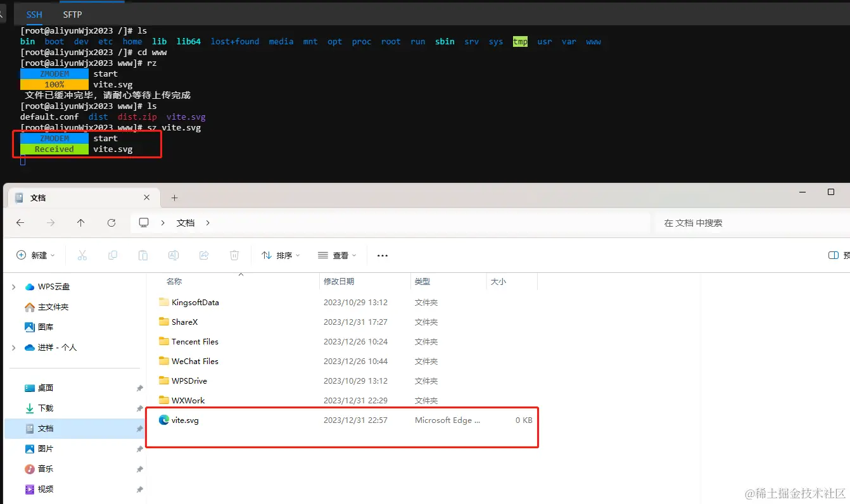Click the date 2023/12/31 17:27 for ShareX
Screen dimensions: 850x504
355,322
